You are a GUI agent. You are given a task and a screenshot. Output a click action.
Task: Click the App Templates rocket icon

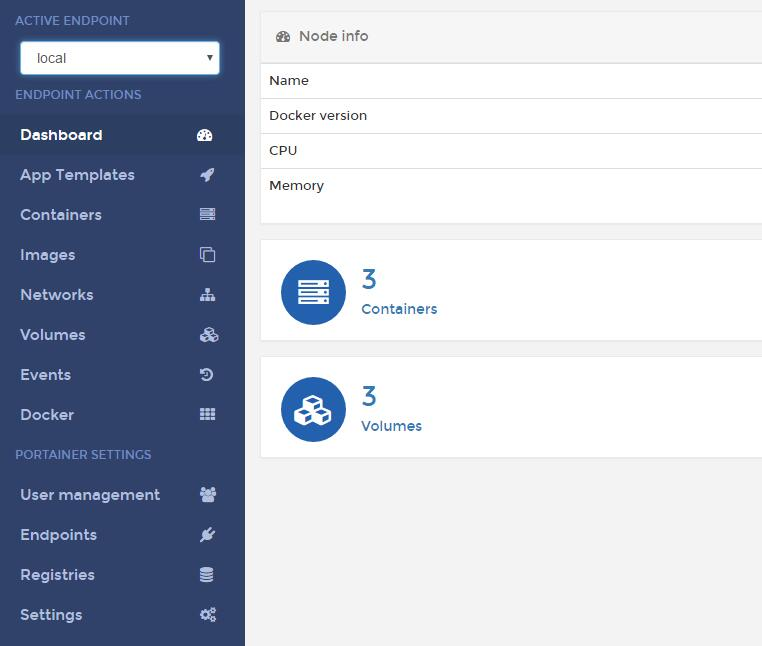208,175
